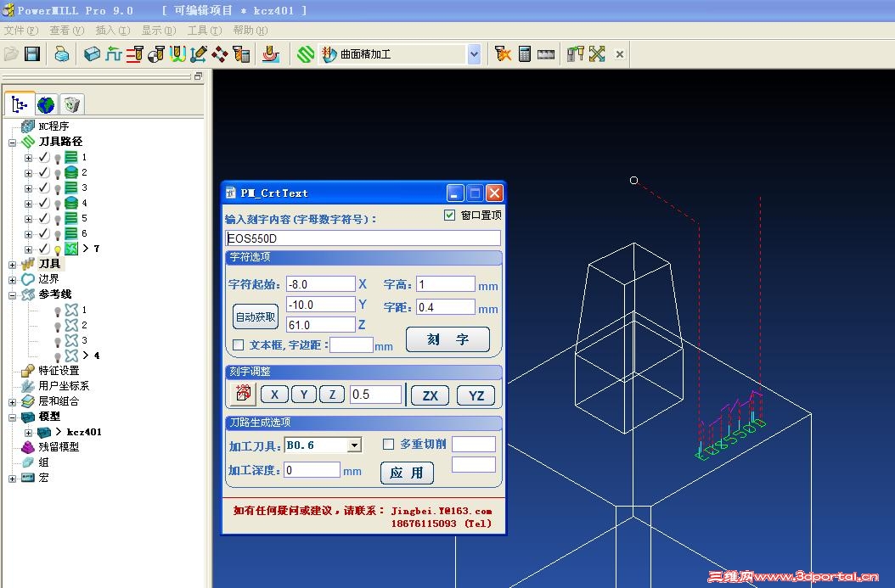Toggle the light bulb for reference line 4

point(58,356)
